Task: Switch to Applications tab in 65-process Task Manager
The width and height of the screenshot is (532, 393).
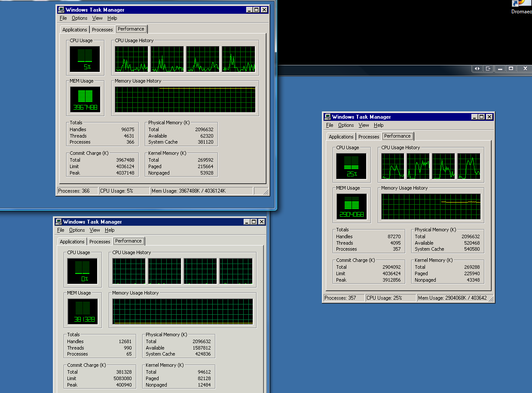Action: tap(72, 242)
